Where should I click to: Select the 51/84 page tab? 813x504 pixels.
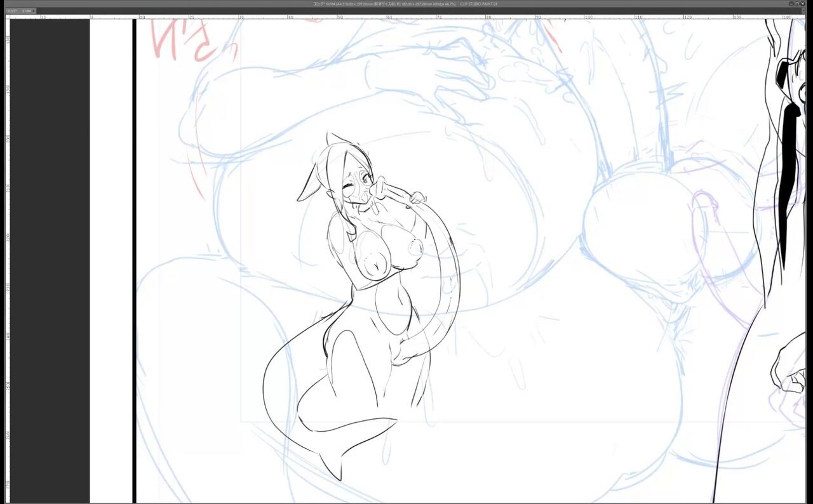(27, 11)
